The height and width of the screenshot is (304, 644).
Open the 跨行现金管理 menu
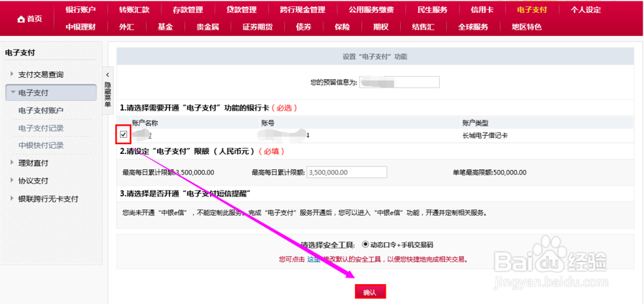point(302,10)
